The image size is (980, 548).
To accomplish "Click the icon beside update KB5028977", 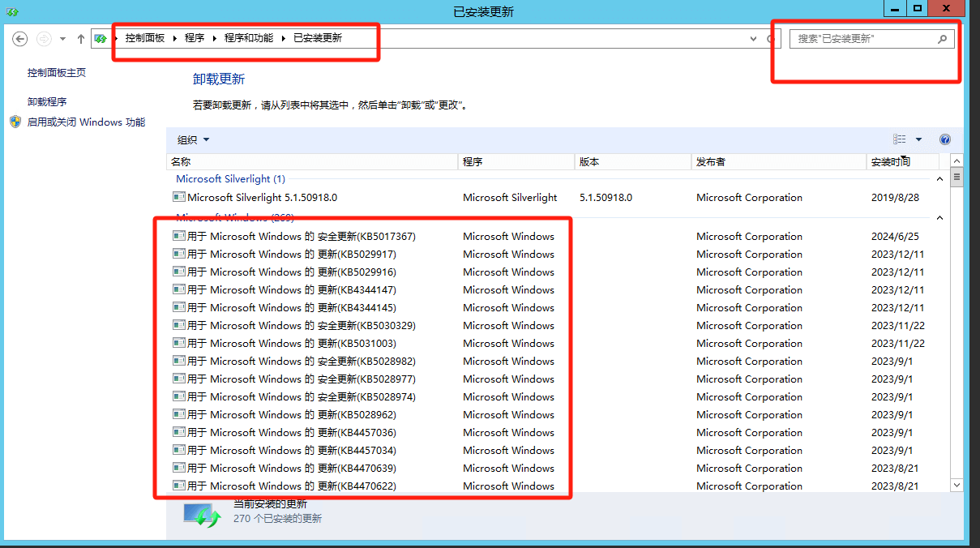I will coord(179,379).
